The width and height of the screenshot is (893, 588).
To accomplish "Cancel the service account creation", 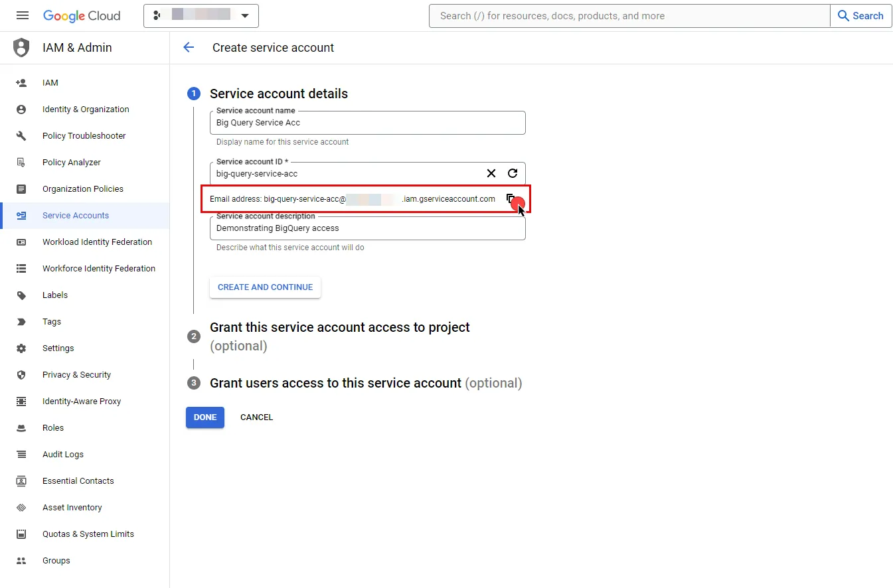I will [x=256, y=417].
